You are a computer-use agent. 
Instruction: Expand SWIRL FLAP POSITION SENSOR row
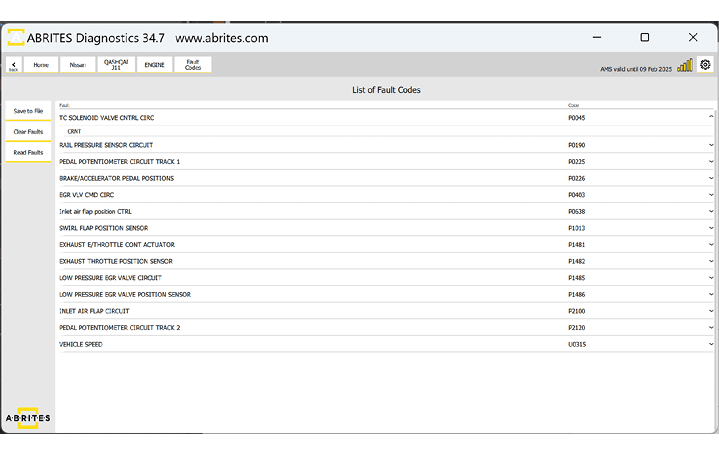tap(711, 228)
